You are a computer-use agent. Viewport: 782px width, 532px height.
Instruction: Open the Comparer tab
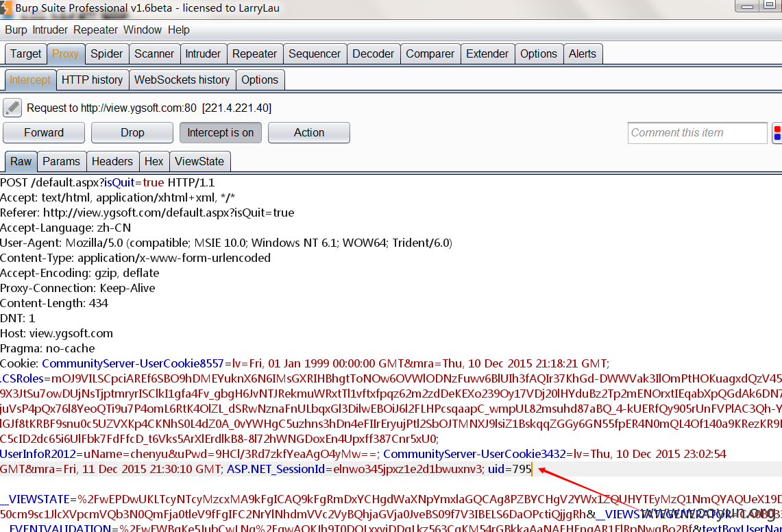(430, 54)
